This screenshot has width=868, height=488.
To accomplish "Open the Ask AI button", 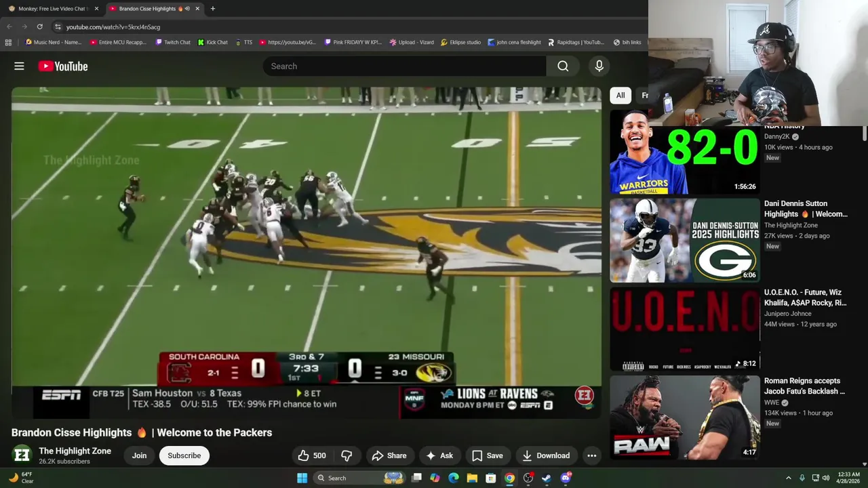I will click(439, 455).
